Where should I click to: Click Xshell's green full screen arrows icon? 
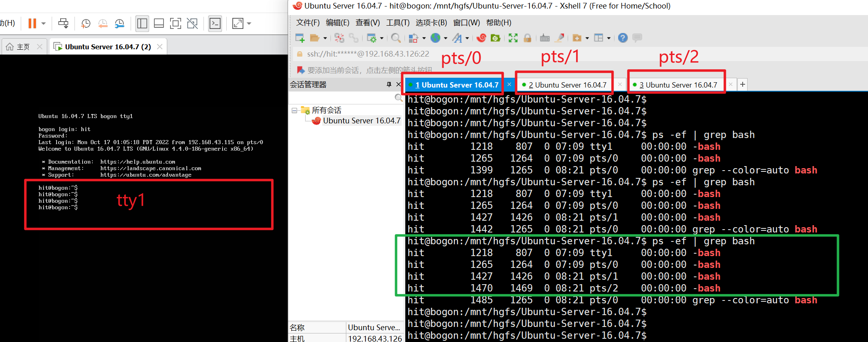pos(513,38)
